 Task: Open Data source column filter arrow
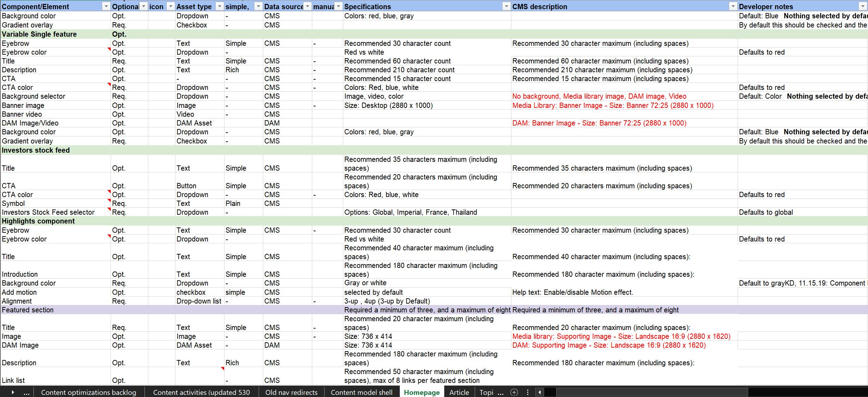pyautogui.click(x=308, y=6)
